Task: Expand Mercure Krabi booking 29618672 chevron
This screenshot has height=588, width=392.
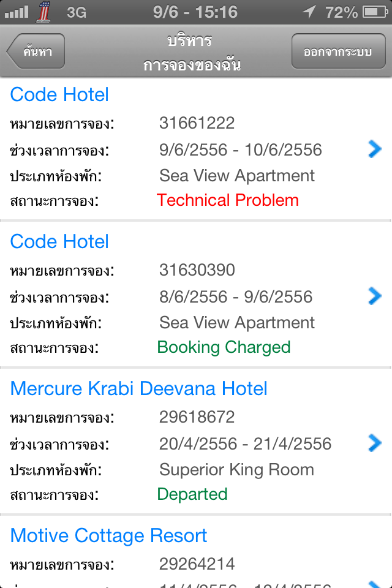Action: tap(374, 443)
